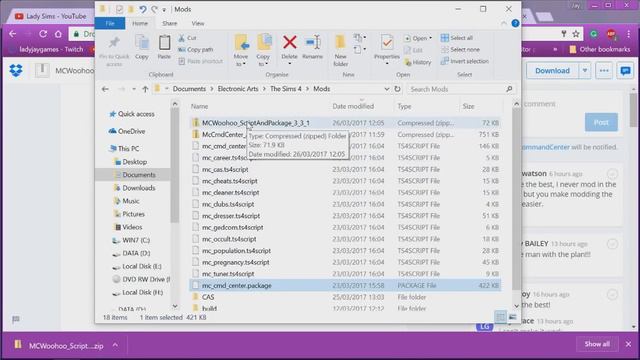Sort by Name column header
Screen dimensions: 640x360
click(200, 106)
